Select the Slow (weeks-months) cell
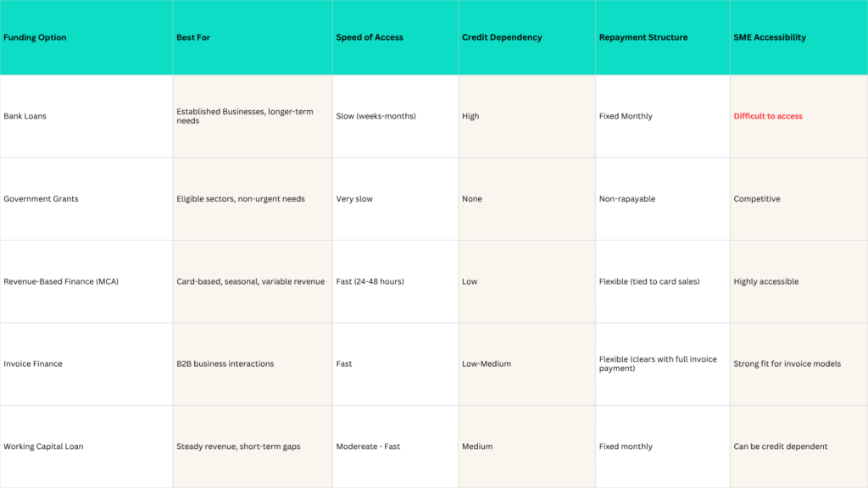The image size is (868, 488). click(x=375, y=116)
